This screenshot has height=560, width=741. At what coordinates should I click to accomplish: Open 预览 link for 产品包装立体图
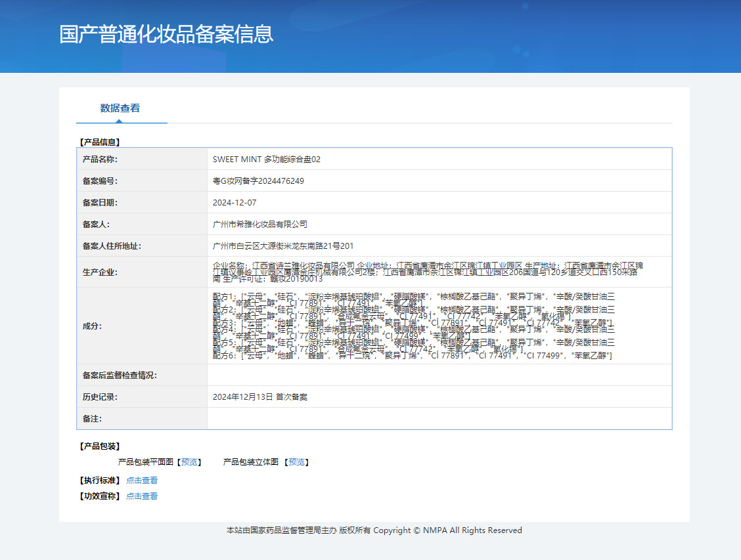(x=296, y=462)
